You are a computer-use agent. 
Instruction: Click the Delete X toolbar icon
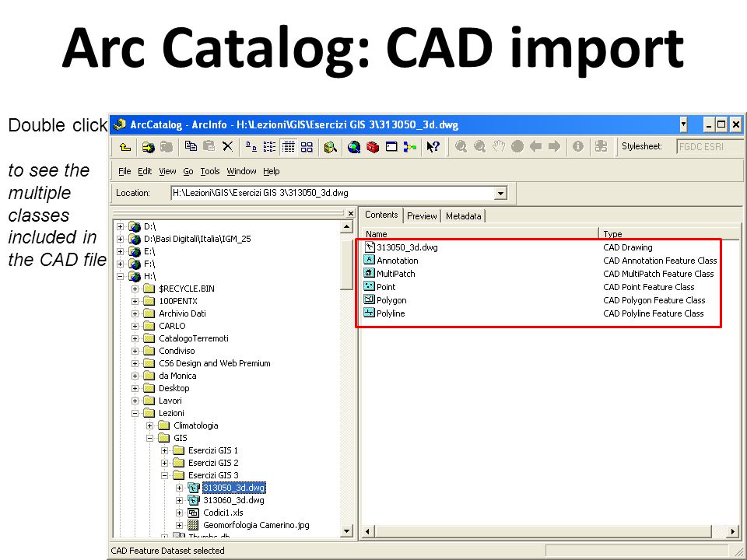click(228, 147)
